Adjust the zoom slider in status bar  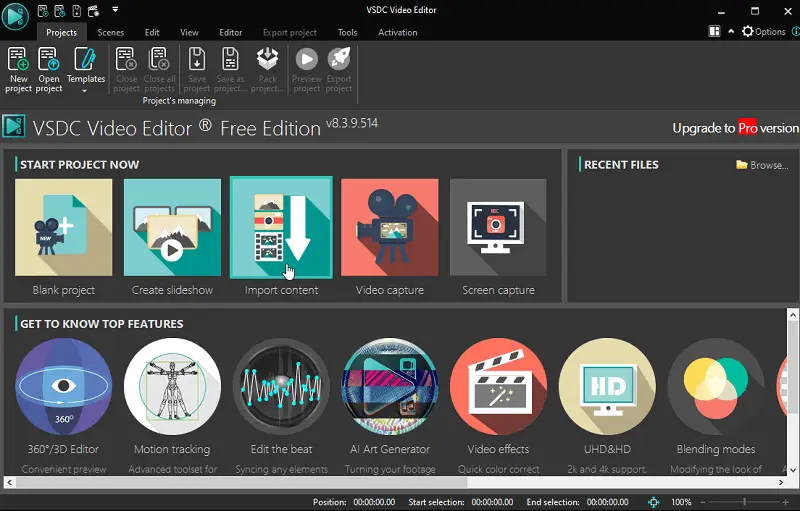pyautogui.click(x=745, y=502)
